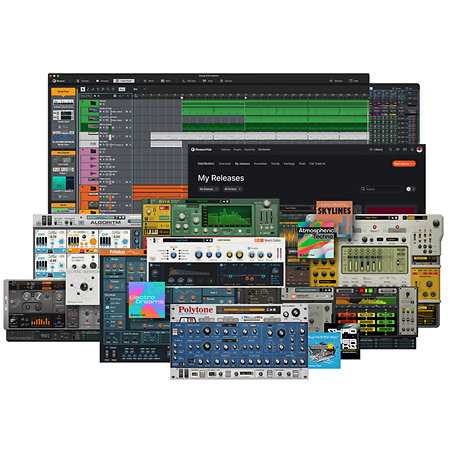450x450 pixels.
Task: Click the first blue knob on the reverb device
Action: (173, 256)
